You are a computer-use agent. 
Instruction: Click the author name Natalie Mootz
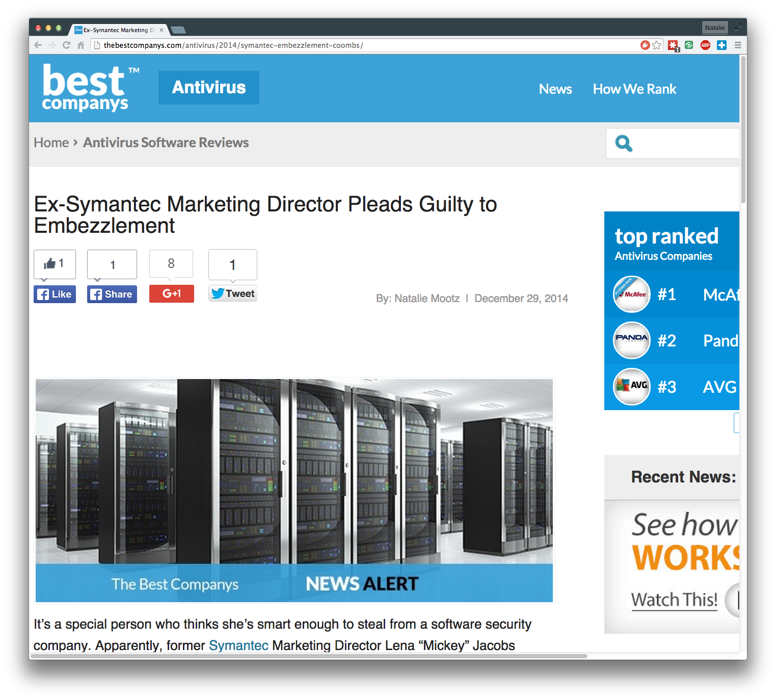coord(427,299)
